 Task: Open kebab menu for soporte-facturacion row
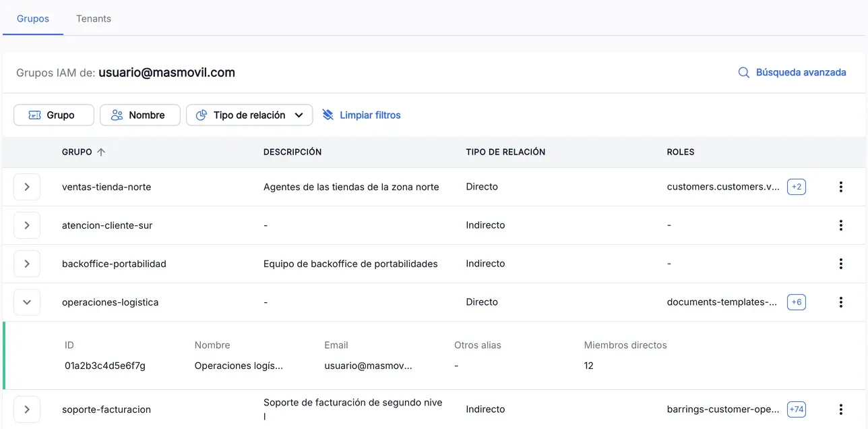840,409
